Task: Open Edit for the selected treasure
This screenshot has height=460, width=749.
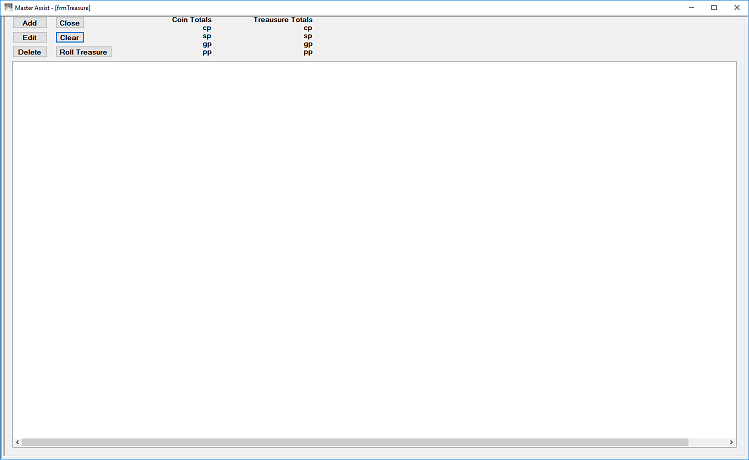Action: click(30, 37)
